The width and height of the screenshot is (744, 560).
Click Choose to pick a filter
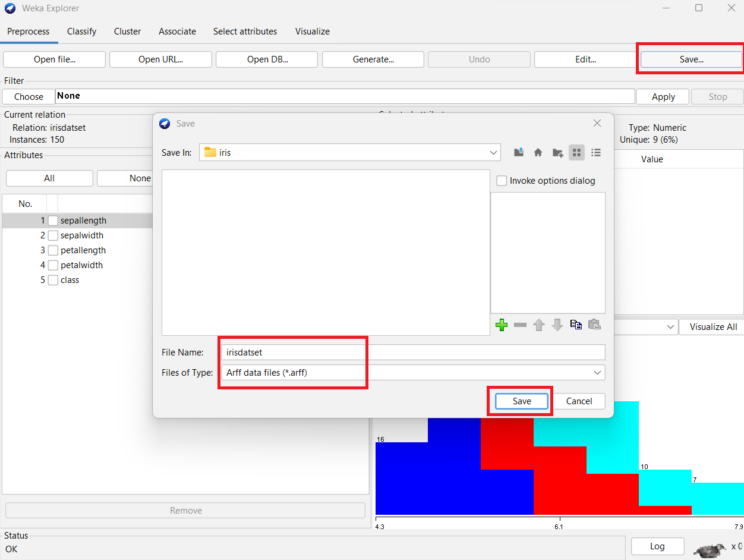29,97
